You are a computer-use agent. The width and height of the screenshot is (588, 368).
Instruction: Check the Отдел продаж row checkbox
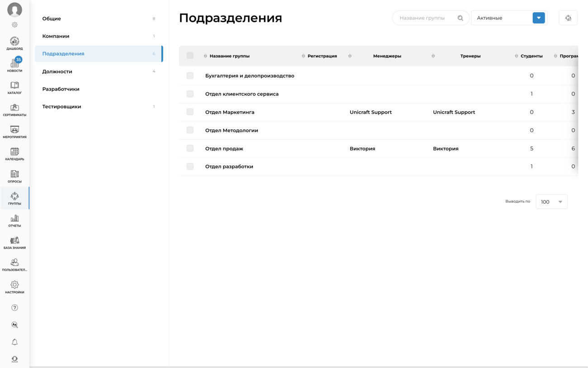pyautogui.click(x=190, y=148)
